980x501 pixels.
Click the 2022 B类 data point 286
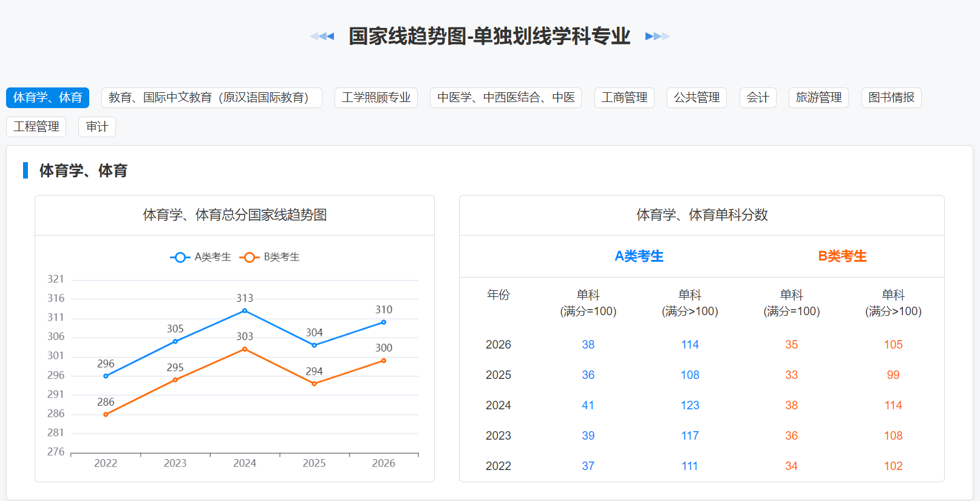click(x=106, y=415)
